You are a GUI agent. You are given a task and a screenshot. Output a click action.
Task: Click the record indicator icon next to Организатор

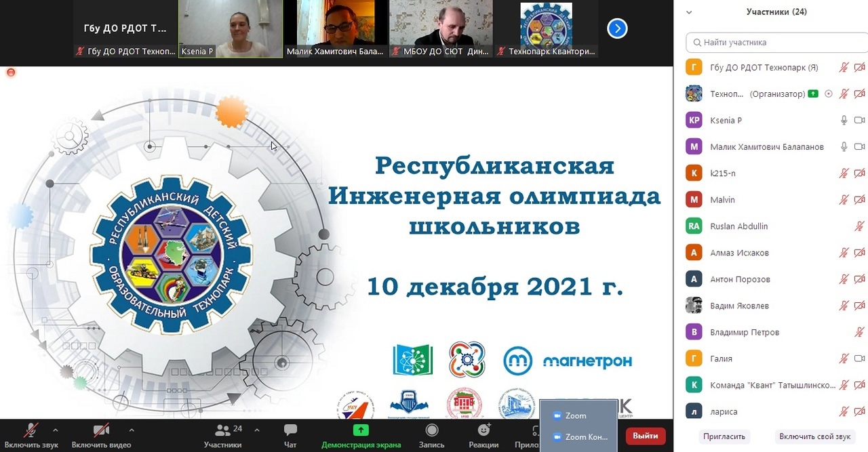pos(828,94)
